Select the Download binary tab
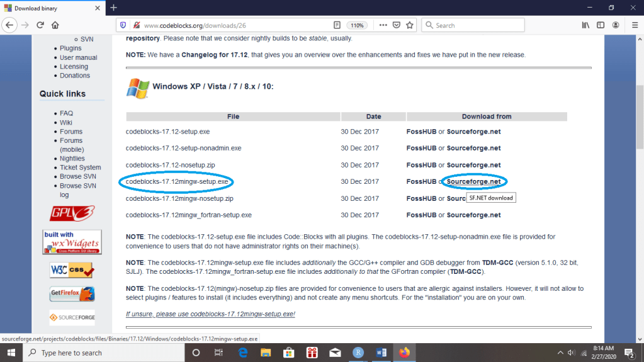This screenshot has width=644, height=362. [x=50, y=8]
